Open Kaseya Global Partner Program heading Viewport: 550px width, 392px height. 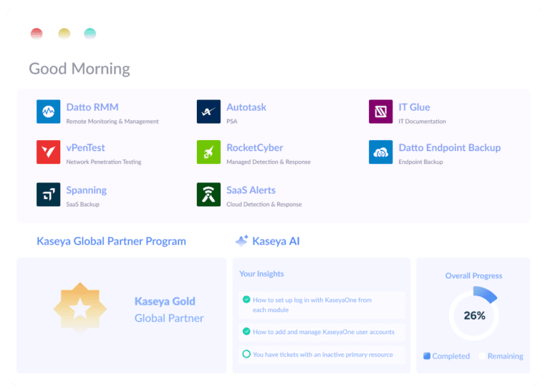point(111,241)
